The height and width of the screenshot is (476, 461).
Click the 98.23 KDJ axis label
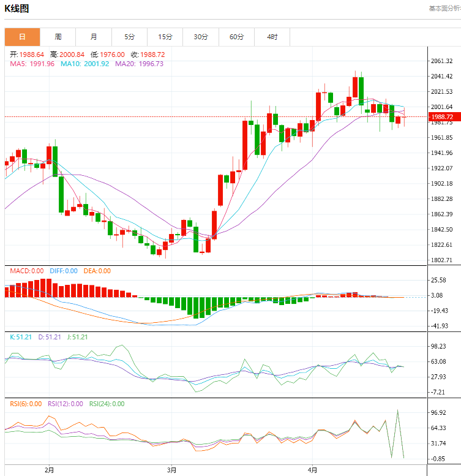click(x=438, y=346)
